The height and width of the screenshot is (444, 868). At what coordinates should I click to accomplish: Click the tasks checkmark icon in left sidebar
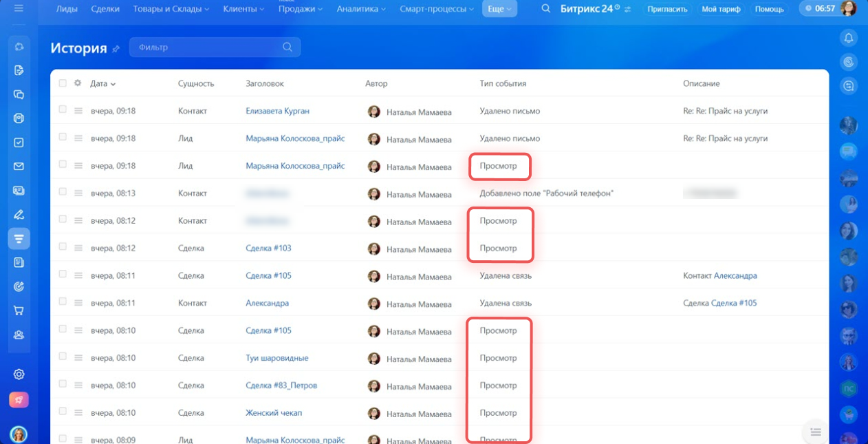click(x=19, y=142)
